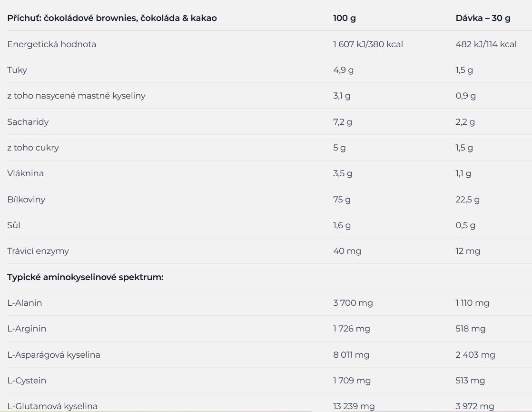Click the 22,5 g protein per serving value
Viewport: 532px width, 412px height.
[x=468, y=200]
